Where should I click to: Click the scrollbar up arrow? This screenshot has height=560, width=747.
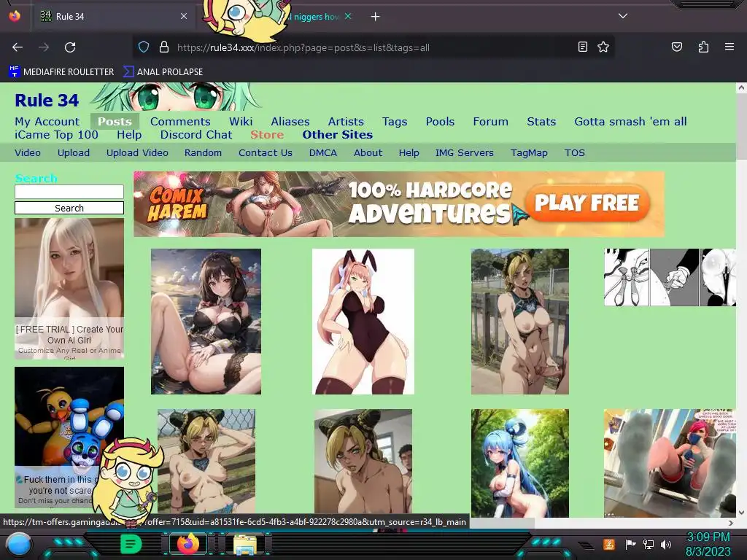pos(741,87)
